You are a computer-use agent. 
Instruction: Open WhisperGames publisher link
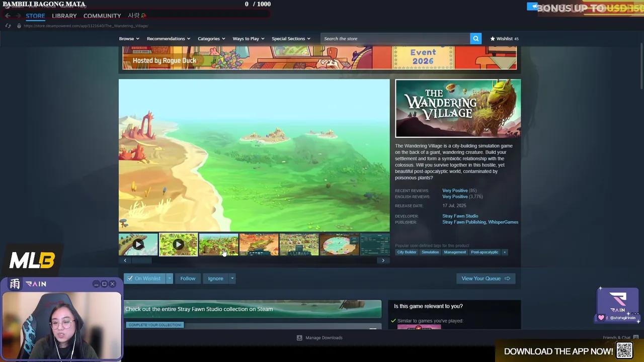(x=503, y=222)
